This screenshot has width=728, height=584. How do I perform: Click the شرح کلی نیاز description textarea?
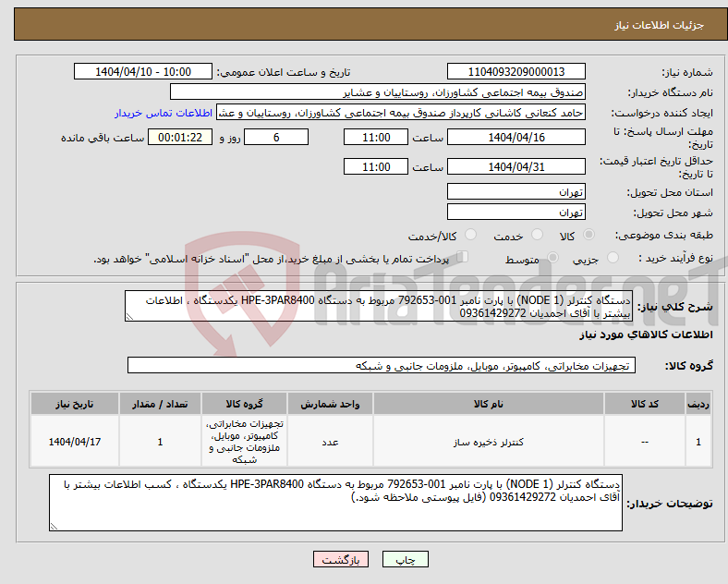point(379,307)
